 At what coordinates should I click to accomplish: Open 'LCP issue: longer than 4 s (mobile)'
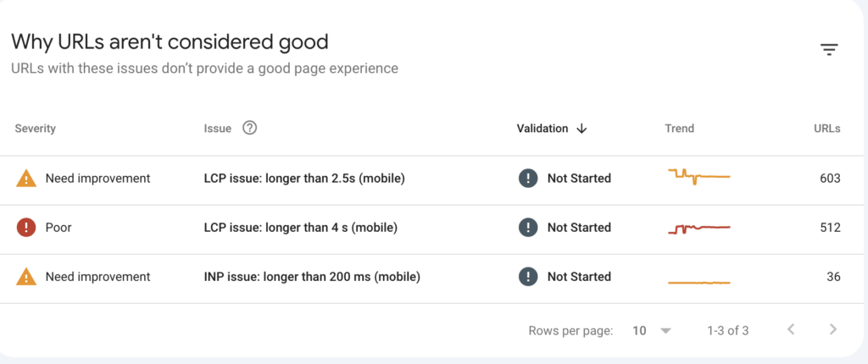[x=300, y=228]
